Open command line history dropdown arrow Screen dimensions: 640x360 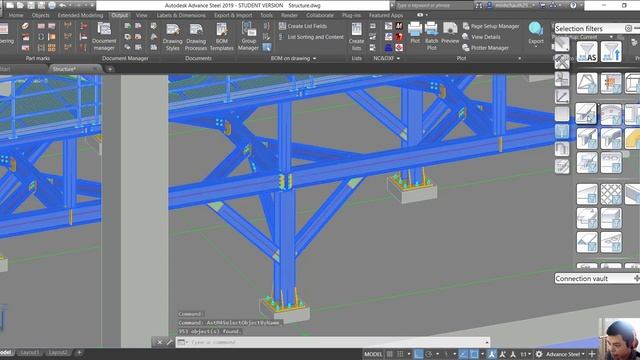click(x=487, y=342)
